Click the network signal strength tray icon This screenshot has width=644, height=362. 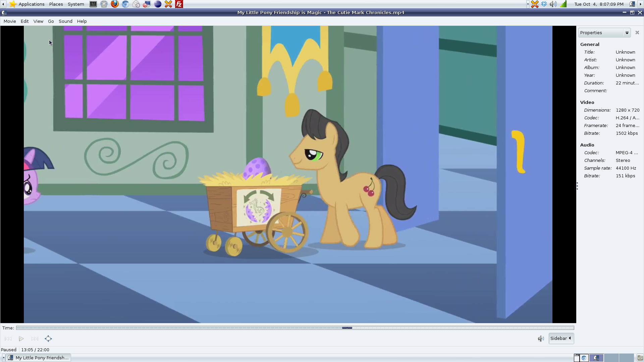click(563, 4)
